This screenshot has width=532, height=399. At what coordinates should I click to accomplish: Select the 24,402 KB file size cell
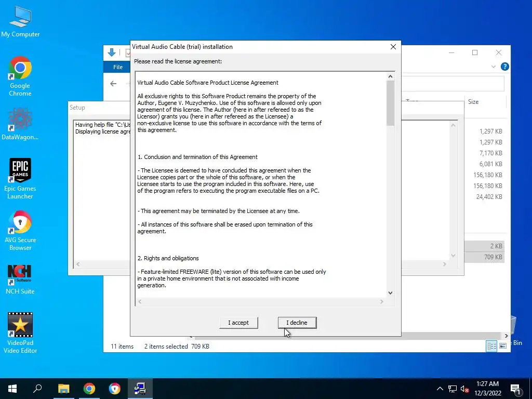click(489, 197)
